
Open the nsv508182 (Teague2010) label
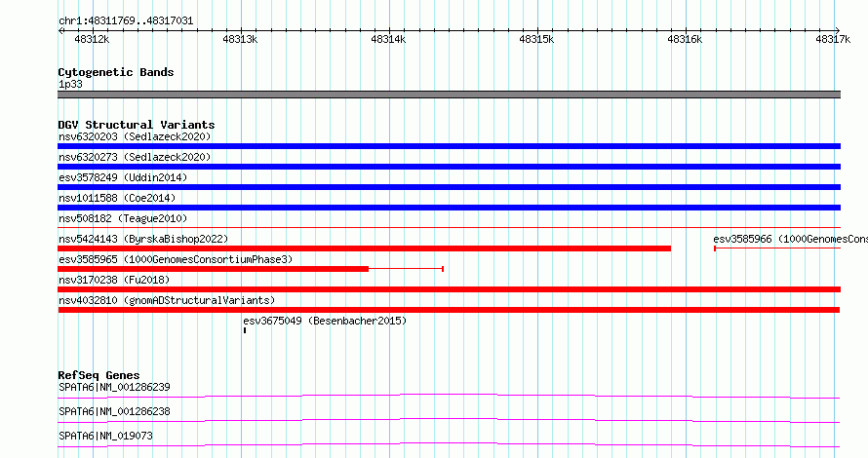(123, 218)
